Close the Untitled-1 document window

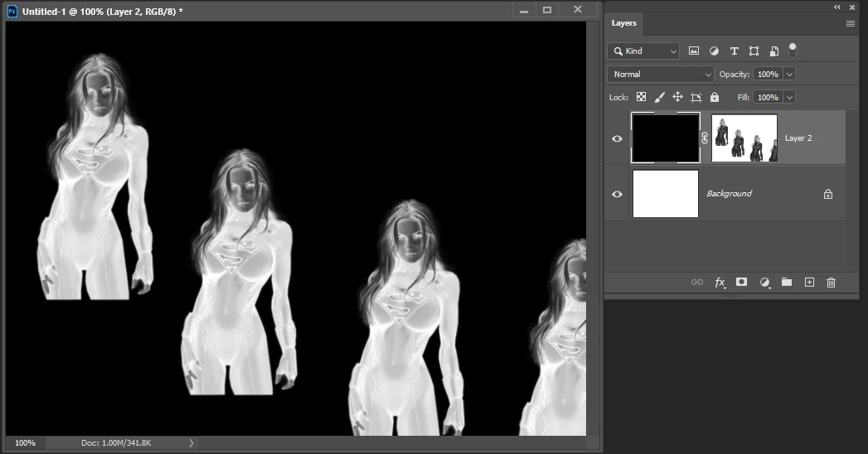coord(577,9)
